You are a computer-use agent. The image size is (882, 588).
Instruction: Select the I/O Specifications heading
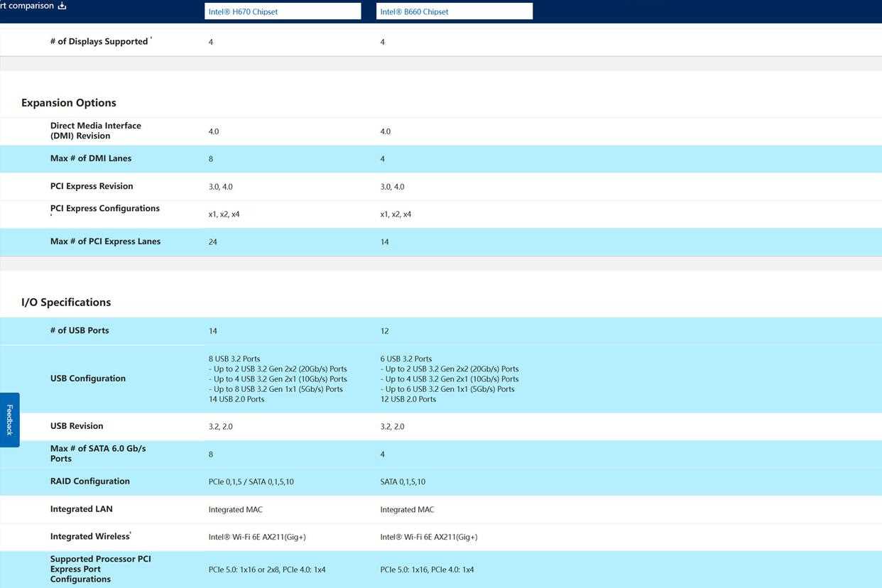click(66, 303)
